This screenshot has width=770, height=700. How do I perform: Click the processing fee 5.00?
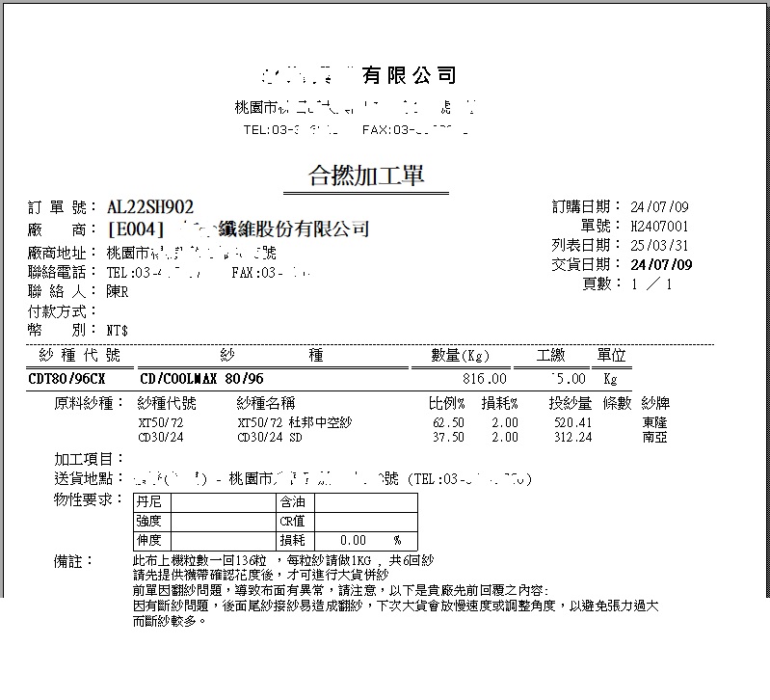click(569, 379)
